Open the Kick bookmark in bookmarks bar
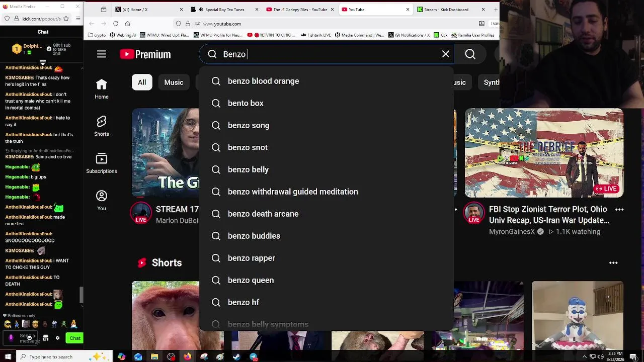644x362 pixels. pos(440,35)
